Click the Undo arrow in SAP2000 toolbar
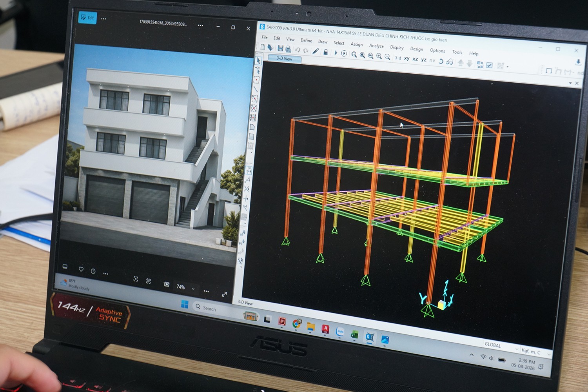The image size is (588, 392). tap(298, 50)
